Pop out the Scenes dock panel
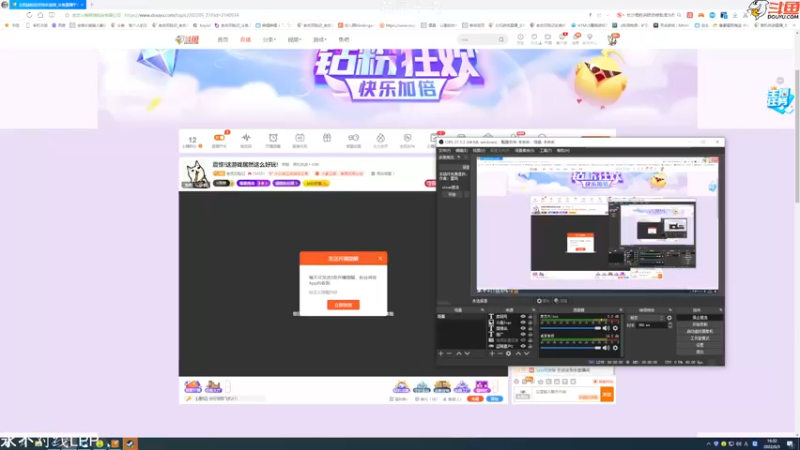Viewport: 800px width, 450px height. click(x=482, y=310)
